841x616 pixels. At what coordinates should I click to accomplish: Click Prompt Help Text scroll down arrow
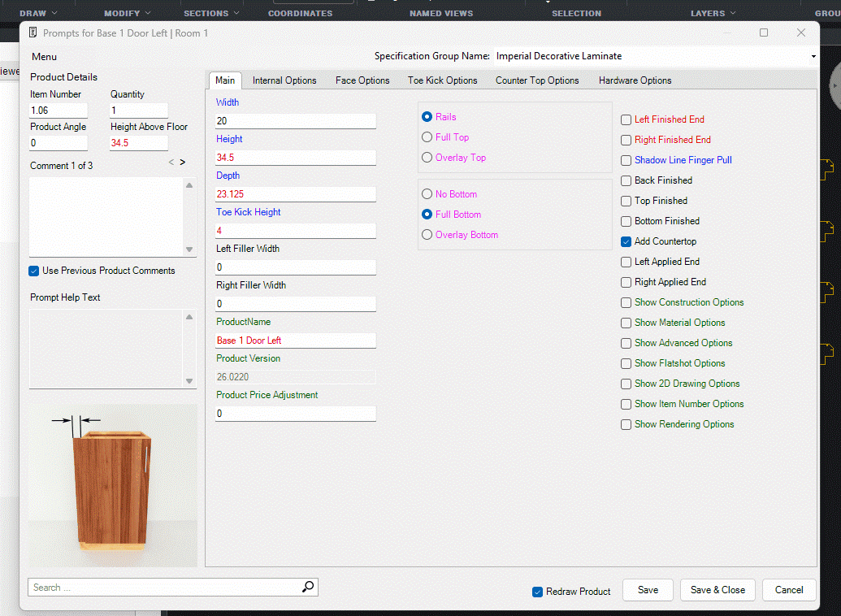click(189, 381)
